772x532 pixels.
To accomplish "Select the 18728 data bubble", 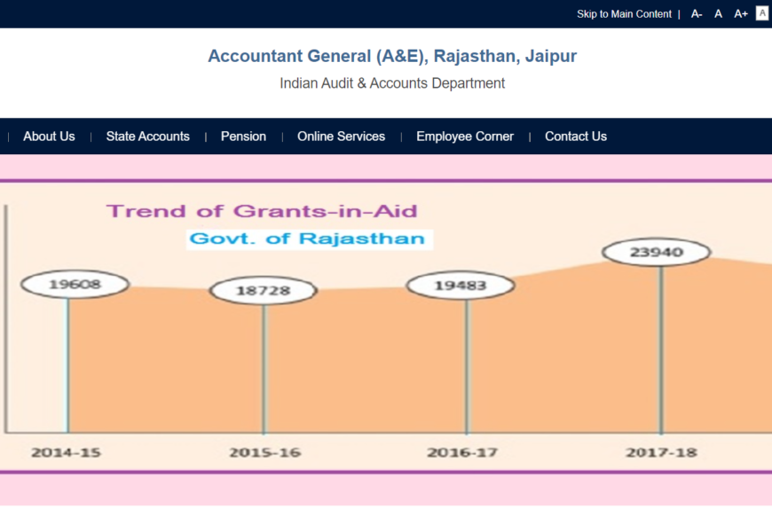I will point(263,291).
